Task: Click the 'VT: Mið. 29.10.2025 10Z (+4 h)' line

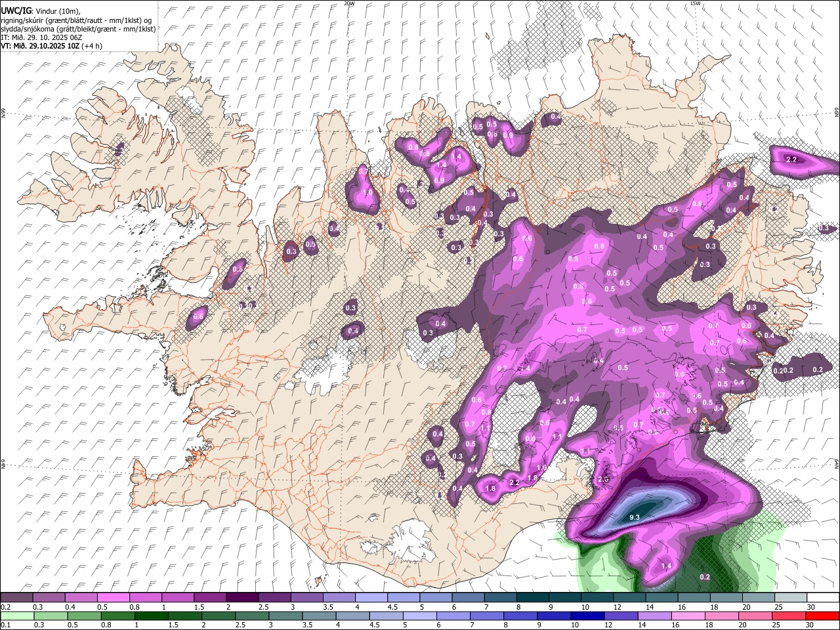Action: coord(52,46)
